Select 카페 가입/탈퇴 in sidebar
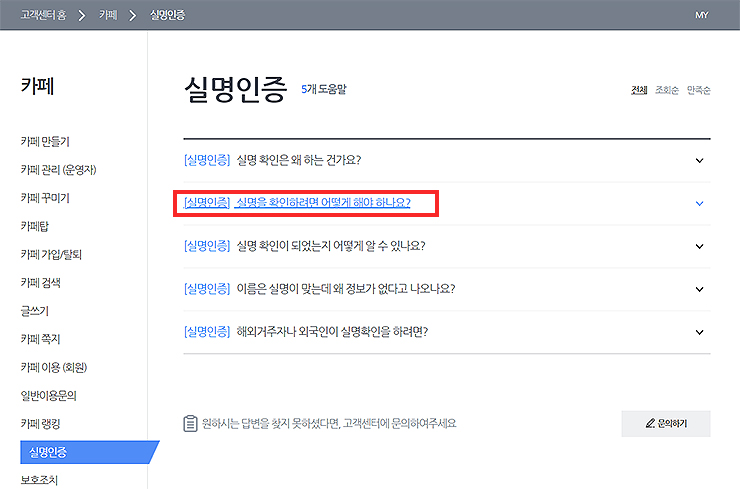This screenshot has height=489, width=740. tap(51, 255)
